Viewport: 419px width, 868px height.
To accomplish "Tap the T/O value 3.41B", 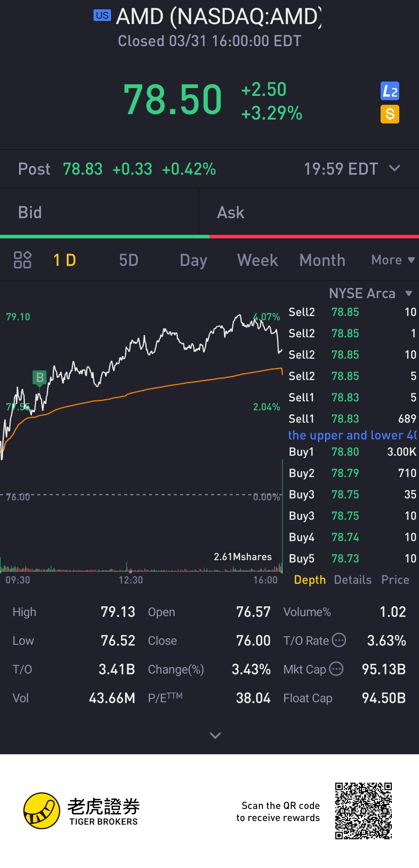I will pos(117,669).
